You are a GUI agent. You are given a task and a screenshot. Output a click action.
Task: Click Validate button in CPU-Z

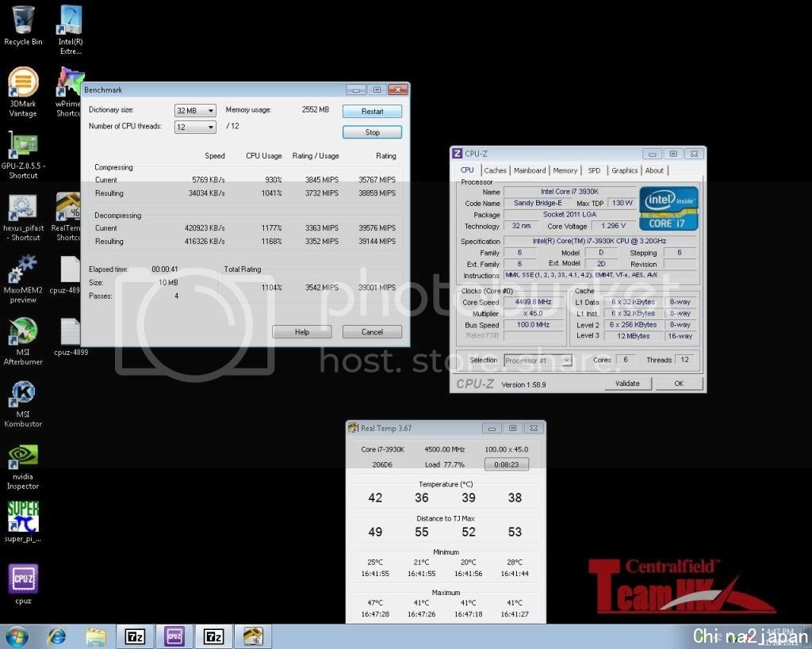627,384
